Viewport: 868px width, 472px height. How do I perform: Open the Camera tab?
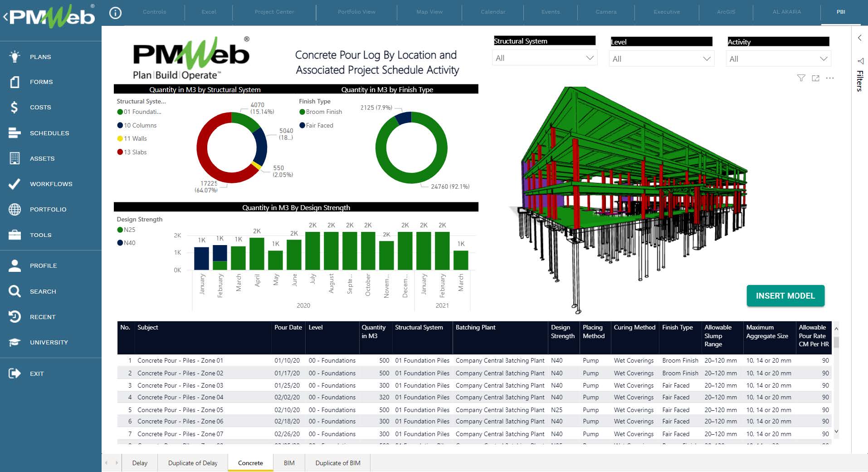606,12
